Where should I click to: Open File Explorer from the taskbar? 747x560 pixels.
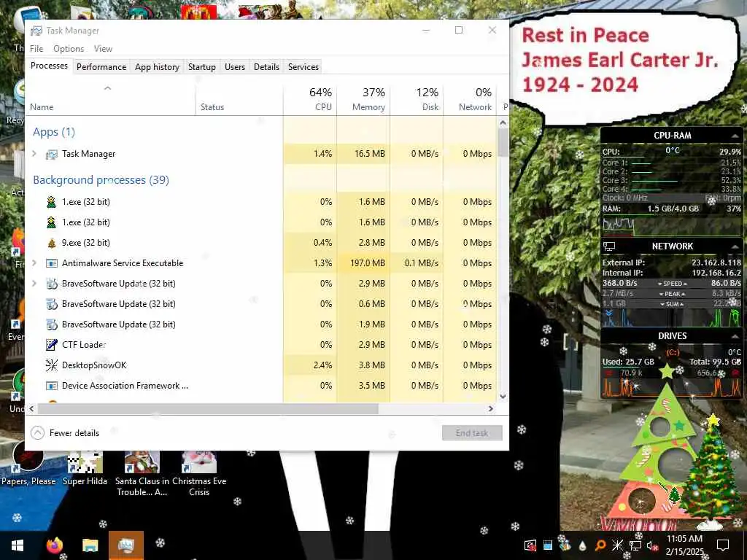[x=90, y=545]
